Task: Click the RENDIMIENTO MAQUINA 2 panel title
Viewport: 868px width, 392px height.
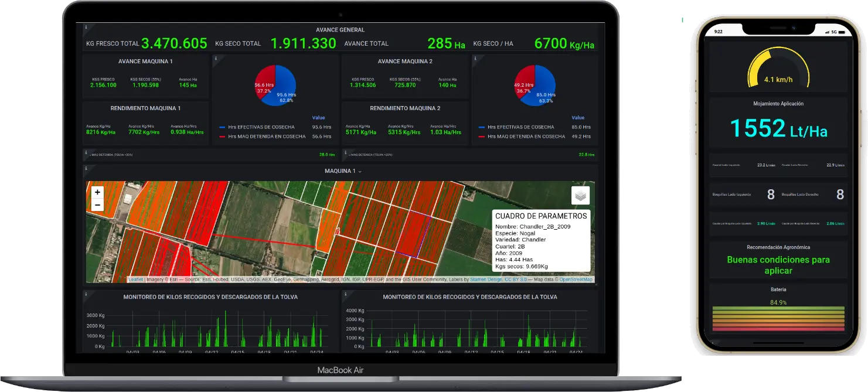Action: click(405, 108)
